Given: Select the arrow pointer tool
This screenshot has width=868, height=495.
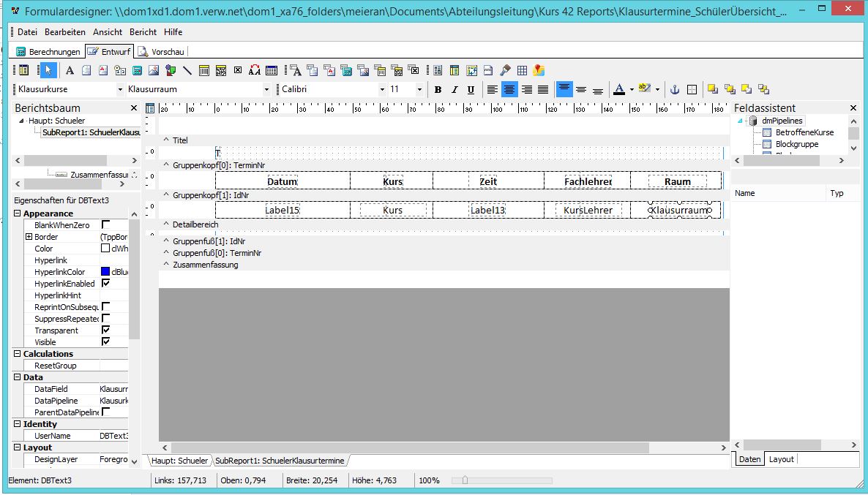Looking at the screenshot, I should (48, 70).
